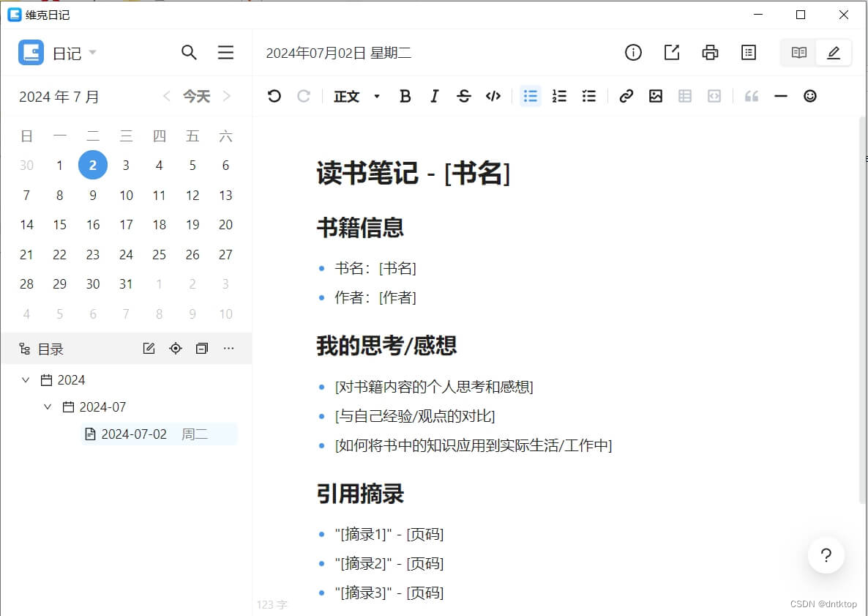Click the 我的思考/感想 heading
This screenshot has height=616, width=868.
(386, 346)
